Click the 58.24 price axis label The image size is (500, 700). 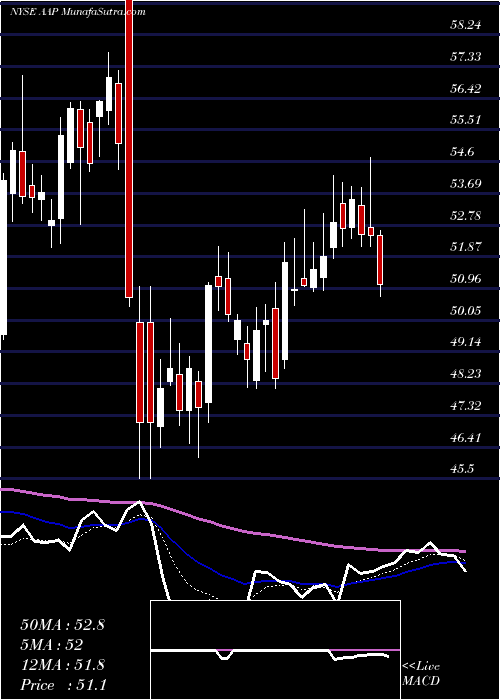[465, 25]
